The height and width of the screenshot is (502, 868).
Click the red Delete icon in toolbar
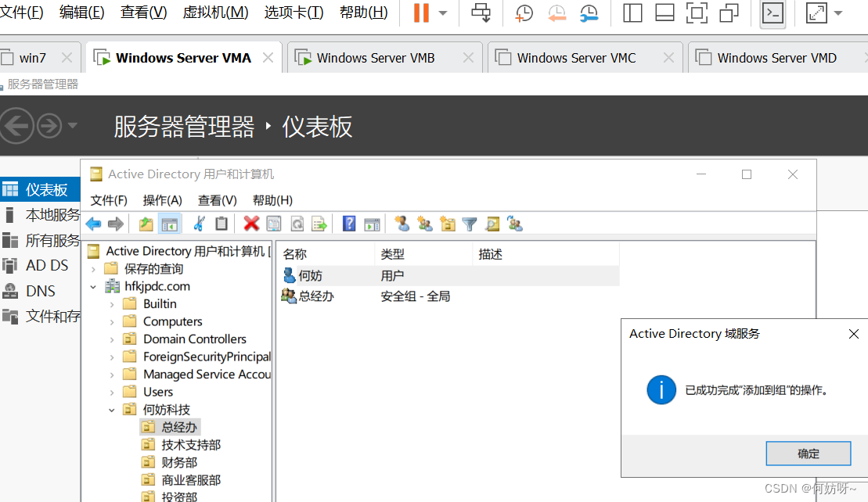pyautogui.click(x=251, y=224)
